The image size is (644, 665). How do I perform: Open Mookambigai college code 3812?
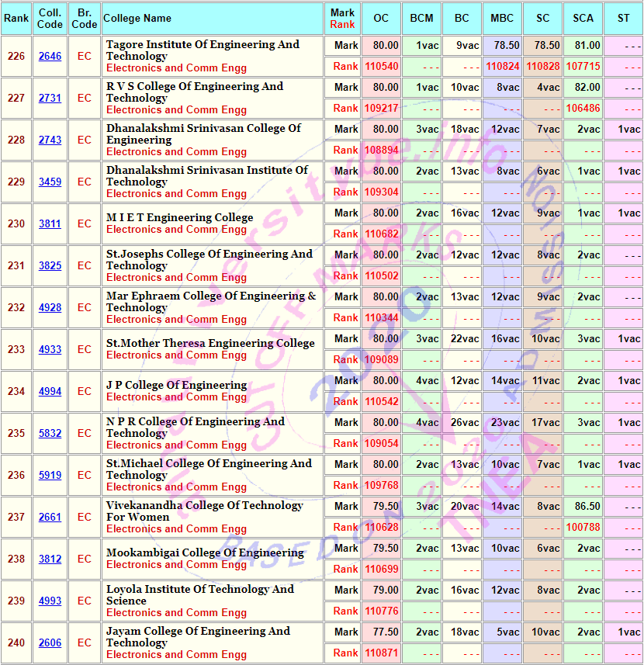tap(50, 559)
